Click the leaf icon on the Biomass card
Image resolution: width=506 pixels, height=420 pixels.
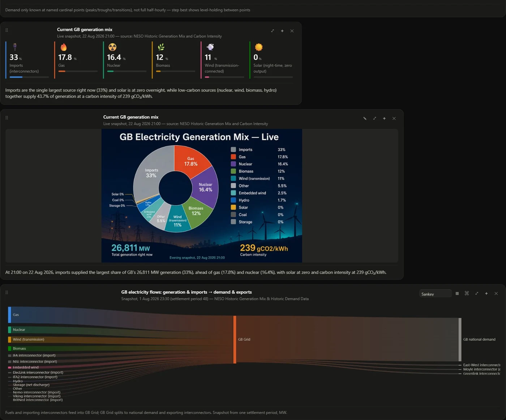point(161,47)
